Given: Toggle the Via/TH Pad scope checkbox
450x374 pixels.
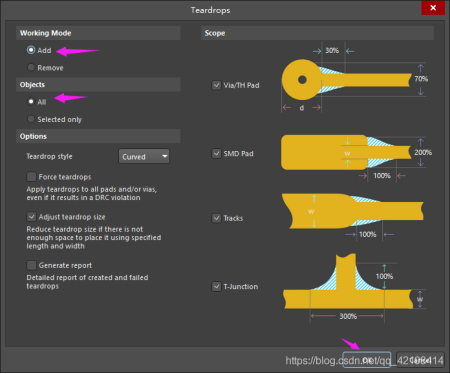Looking at the screenshot, I should pyautogui.click(x=217, y=85).
